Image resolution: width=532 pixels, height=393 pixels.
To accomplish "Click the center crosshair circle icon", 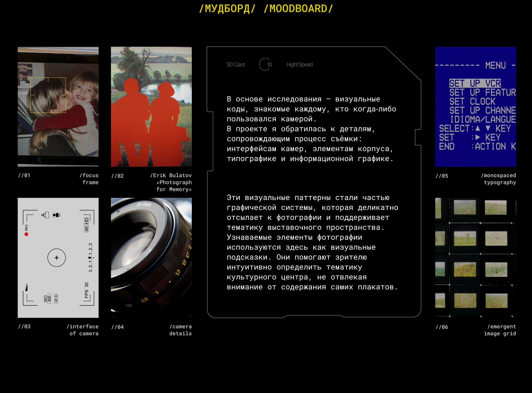I will [57, 258].
